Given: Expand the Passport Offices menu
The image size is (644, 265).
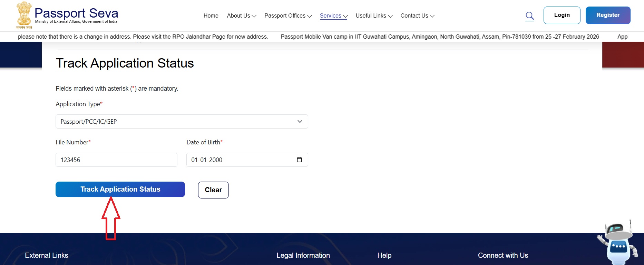Looking at the screenshot, I should 288,16.
